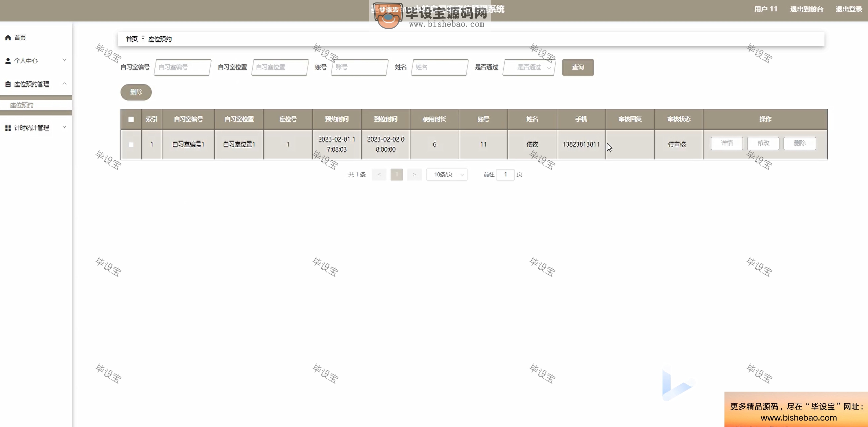868x427 pixels.
Task: Select 座位预约 in the sidebar
Action: point(21,105)
